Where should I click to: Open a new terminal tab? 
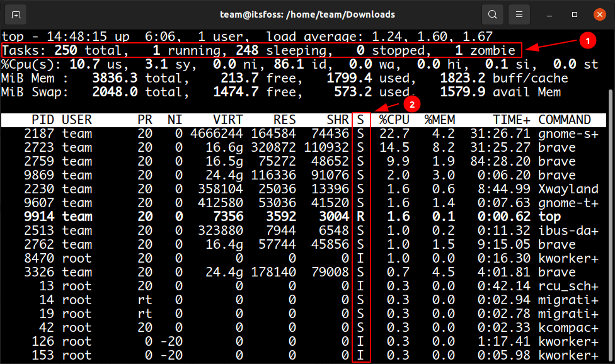[14, 14]
